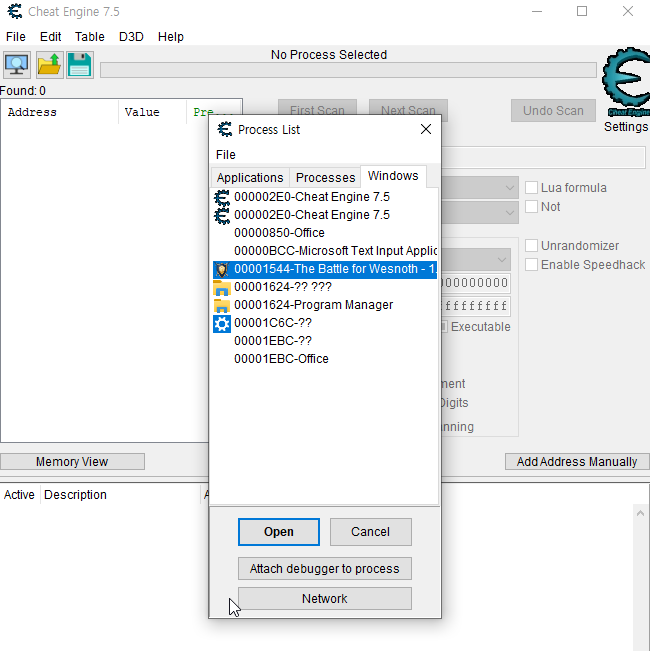Select the Windows tab
The image size is (650, 651).
(x=393, y=176)
